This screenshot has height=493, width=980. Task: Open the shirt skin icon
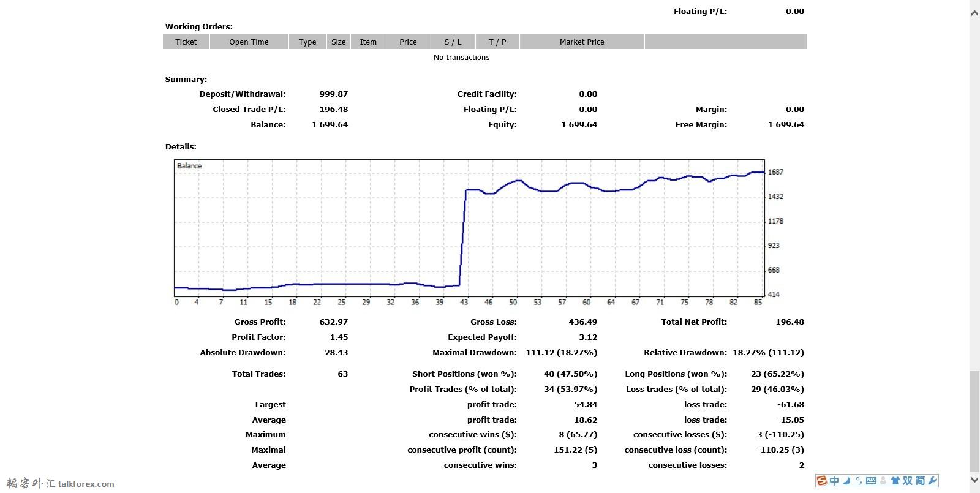tap(895, 481)
